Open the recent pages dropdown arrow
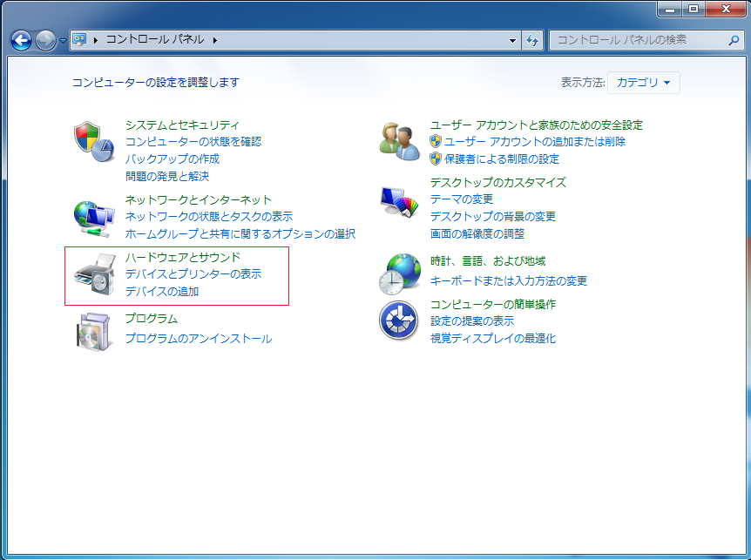Viewport: 751px width, 560px height. 63,41
